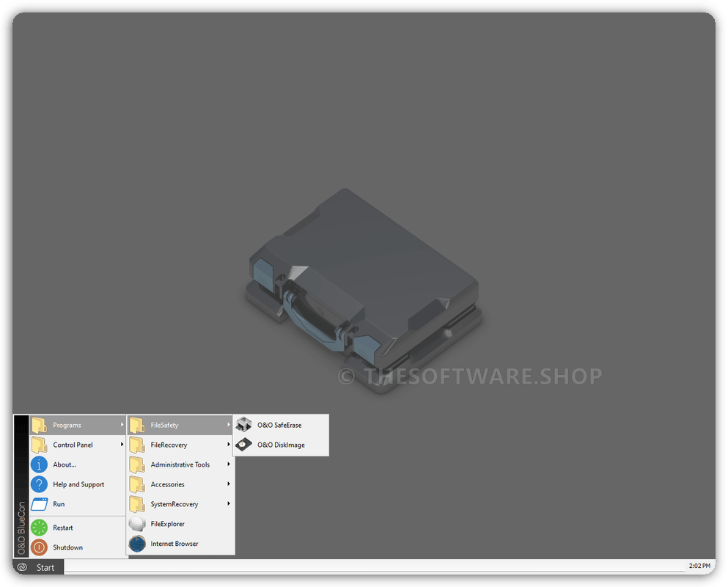
Task: Click the O&O SafeErase label
Action: [279, 425]
